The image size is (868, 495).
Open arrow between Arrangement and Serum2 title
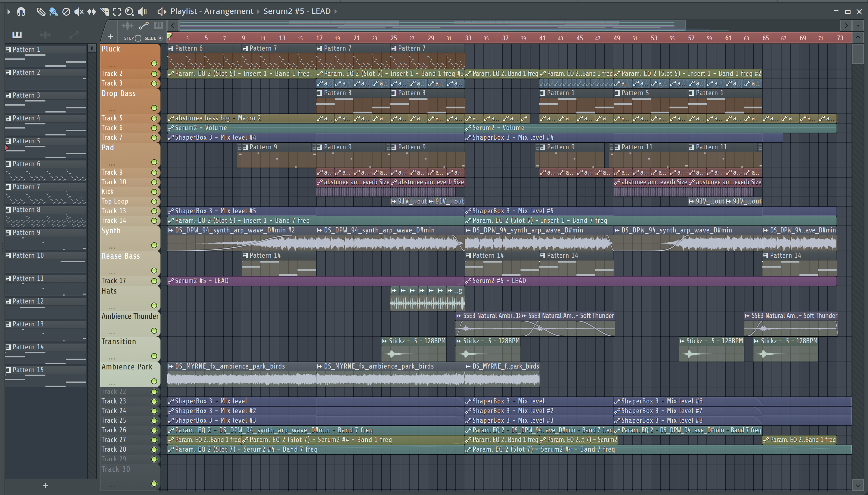(x=258, y=11)
